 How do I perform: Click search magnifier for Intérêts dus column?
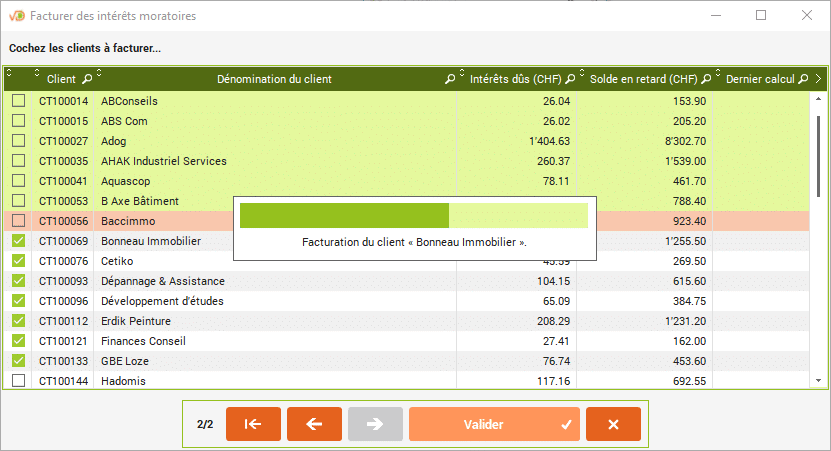click(570, 79)
